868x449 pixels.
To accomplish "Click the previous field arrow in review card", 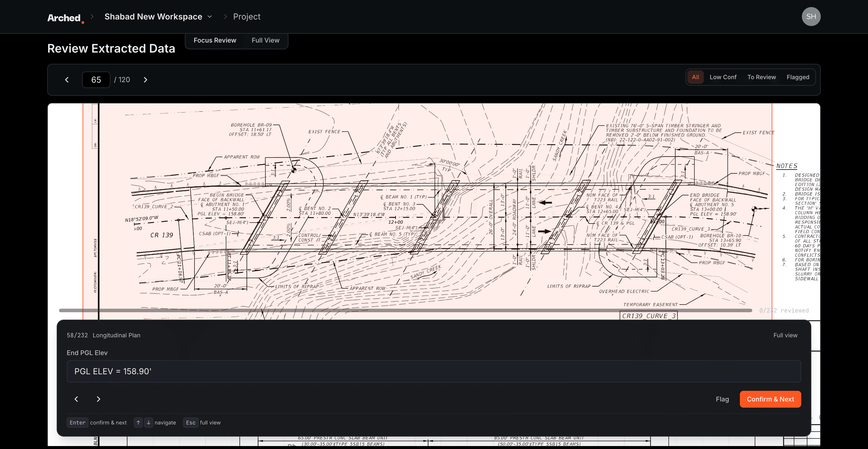I will tap(76, 399).
